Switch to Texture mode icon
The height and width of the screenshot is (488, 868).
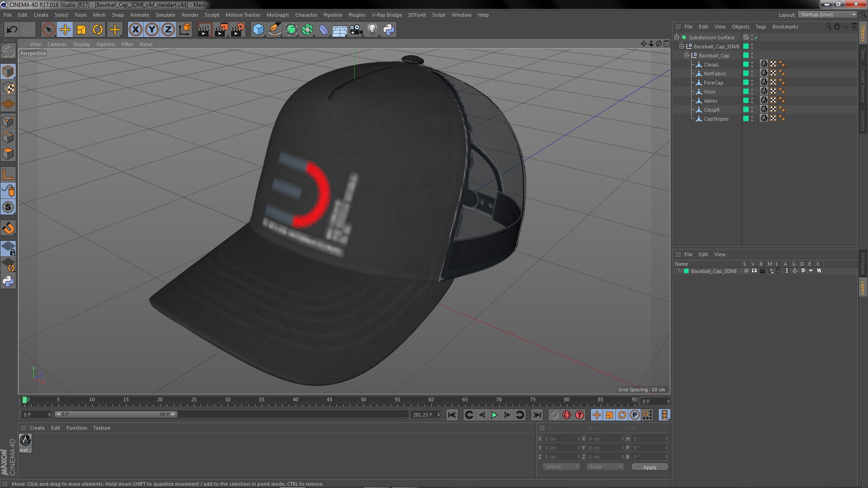click(x=8, y=88)
